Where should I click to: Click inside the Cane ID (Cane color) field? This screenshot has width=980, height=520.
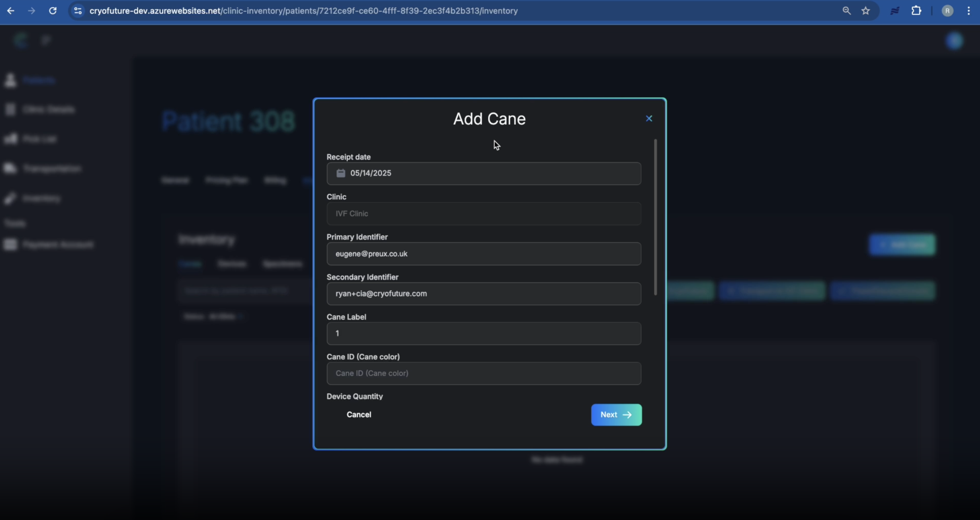click(x=483, y=373)
